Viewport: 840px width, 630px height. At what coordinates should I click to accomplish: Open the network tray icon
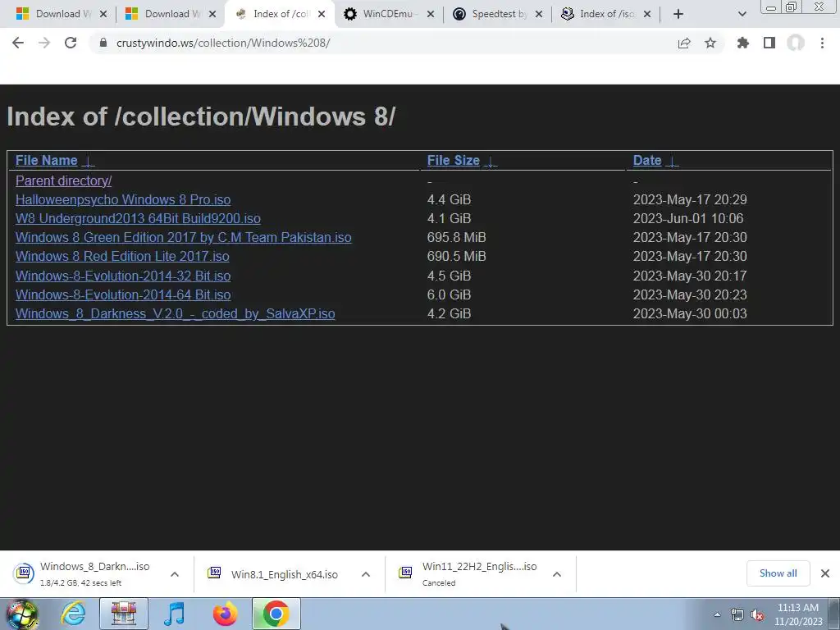click(x=737, y=615)
